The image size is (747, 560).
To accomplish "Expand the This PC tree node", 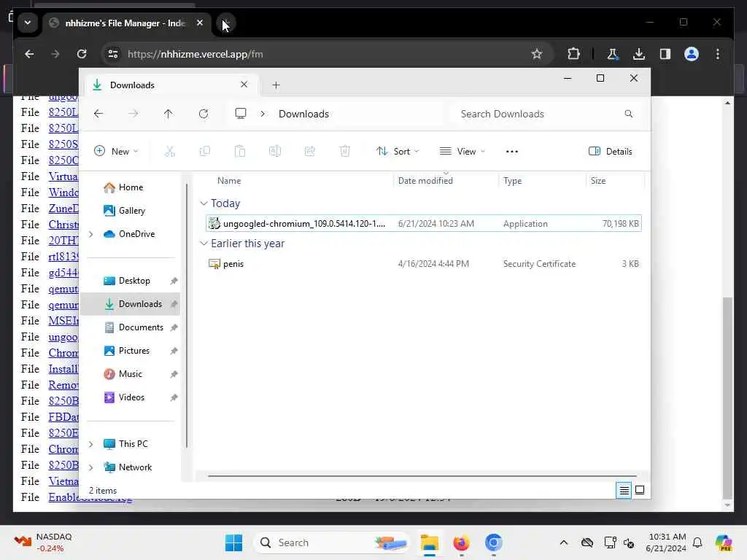I will point(91,444).
